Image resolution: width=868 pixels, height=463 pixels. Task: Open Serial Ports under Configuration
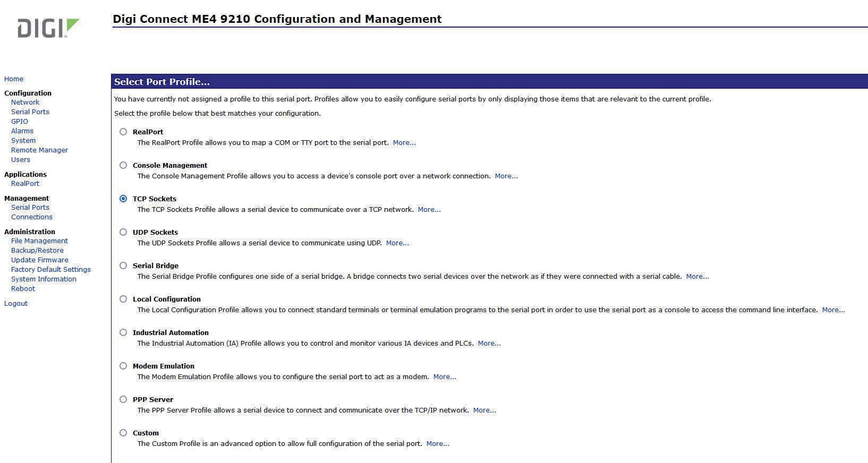(30, 112)
